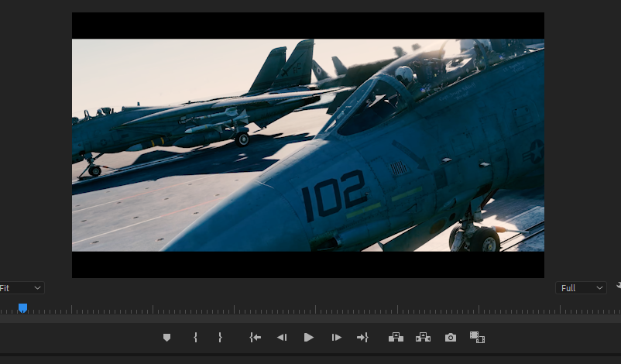
Task: Play the video in the monitor
Action: [x=309, y=338]
